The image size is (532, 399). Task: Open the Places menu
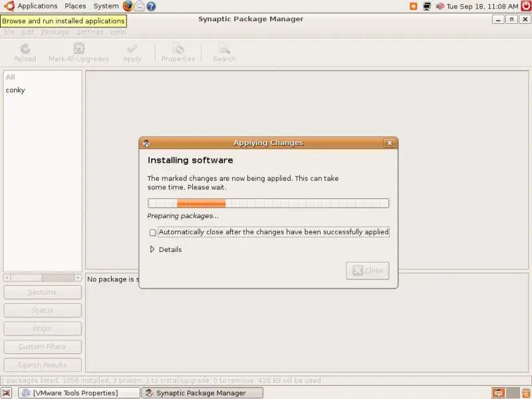pyautogui.click(x=75, y=6)
